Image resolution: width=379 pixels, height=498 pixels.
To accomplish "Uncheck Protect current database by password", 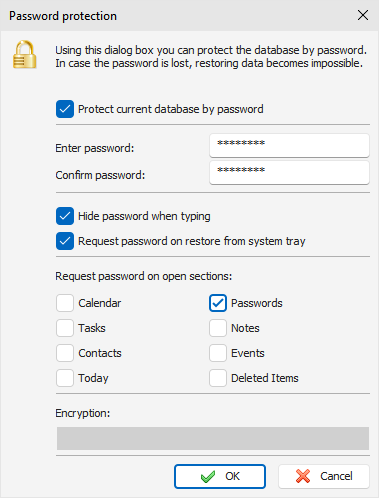I will coord(65,109).
